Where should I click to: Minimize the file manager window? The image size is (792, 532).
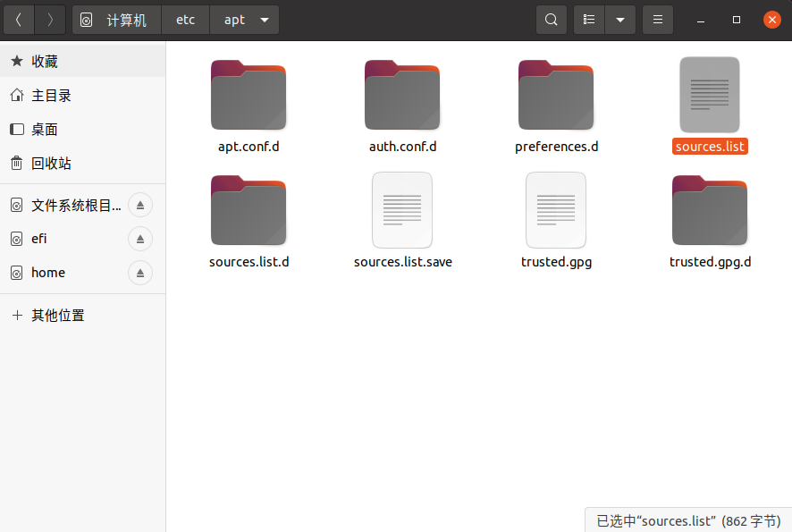pyautogui.click(x=701, y=20)
